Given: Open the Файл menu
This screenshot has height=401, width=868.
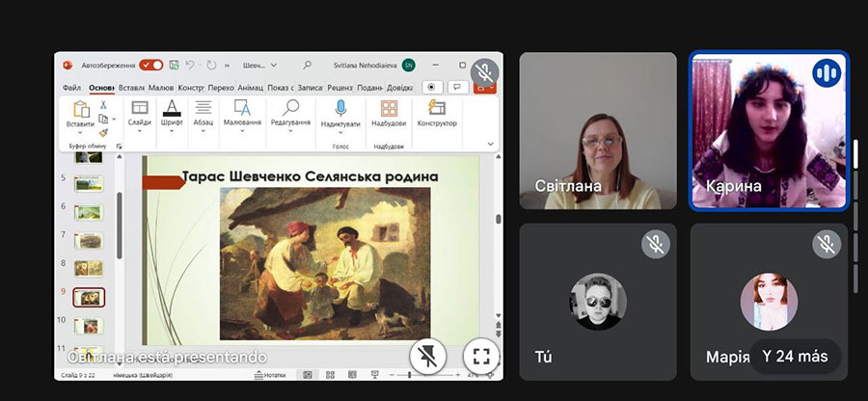Looking at the screenshot, I should (x=71, y=88).
